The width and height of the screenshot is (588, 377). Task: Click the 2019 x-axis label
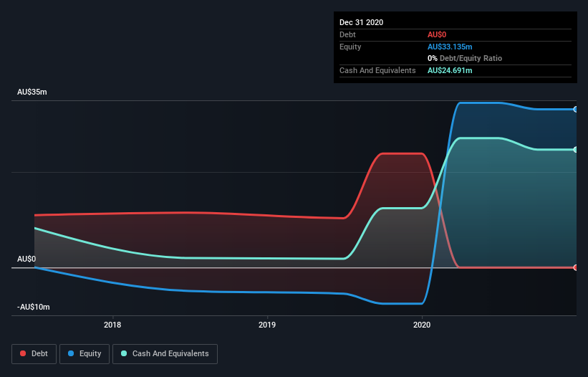(267, 325)
